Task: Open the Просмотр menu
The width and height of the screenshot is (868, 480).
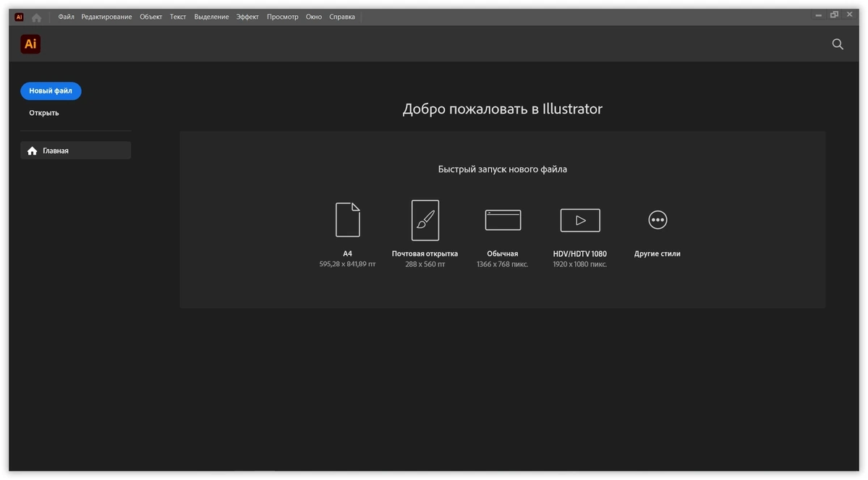Action: (x=282, y=17)
